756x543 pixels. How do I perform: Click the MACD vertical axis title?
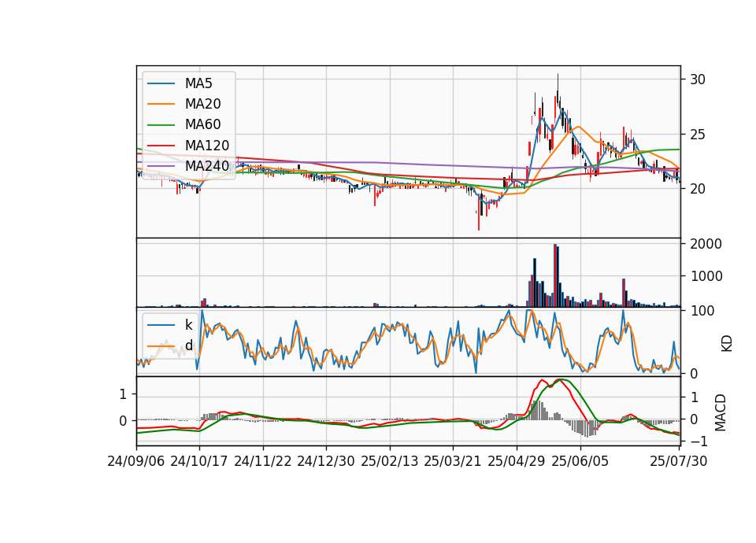click(721, 412)
